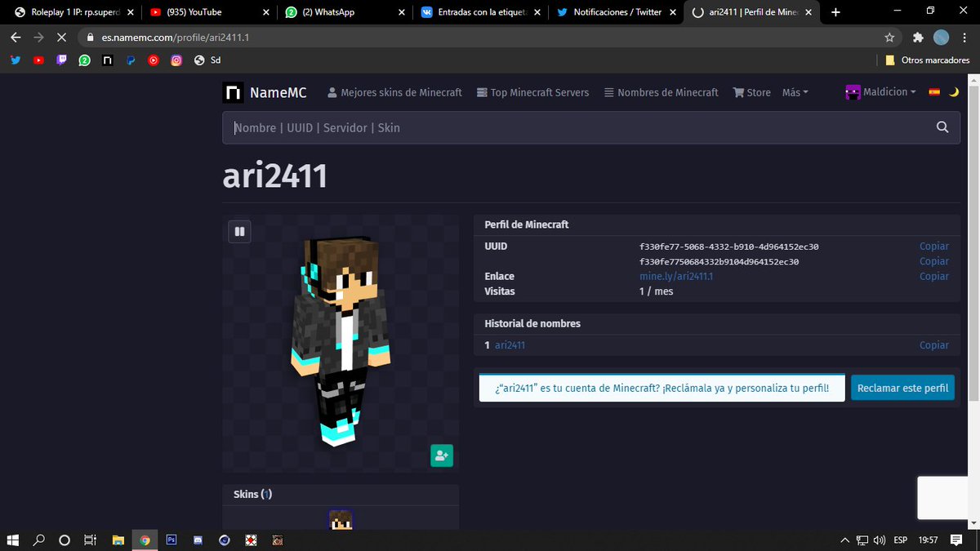
Task: Switch to the (935) YouTube tab
Action: coord(208,12)
